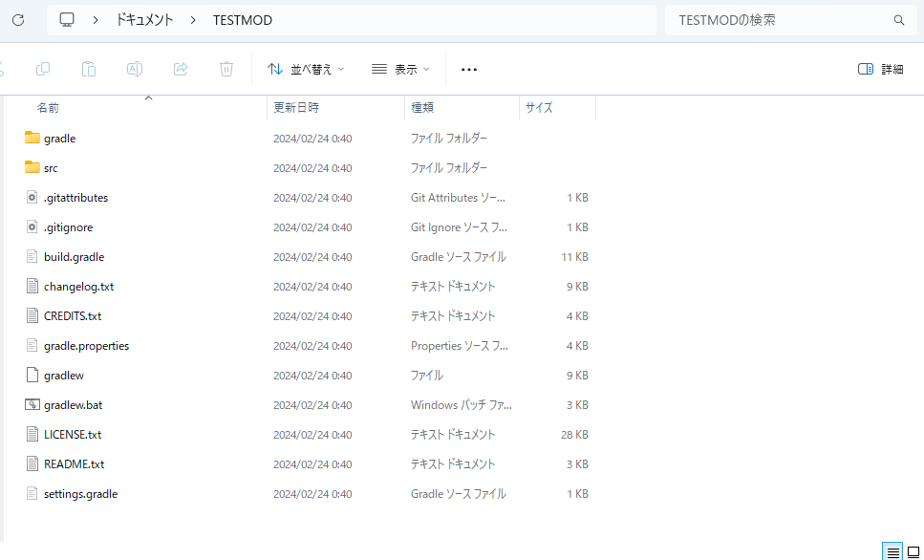The width and height of the screenshot is (924, 560).
Task: Toggle the 詳細 details pane button
Action: point(881,69)
